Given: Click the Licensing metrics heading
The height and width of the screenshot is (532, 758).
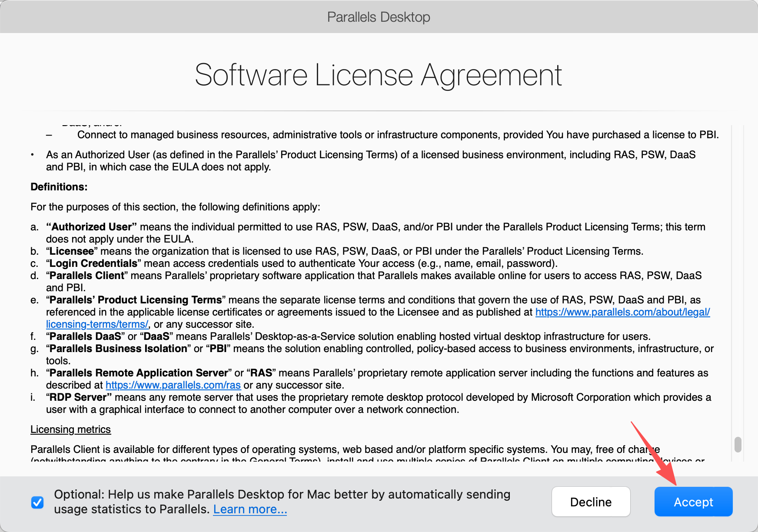Looking at the screenshot, I should point(70,429).
